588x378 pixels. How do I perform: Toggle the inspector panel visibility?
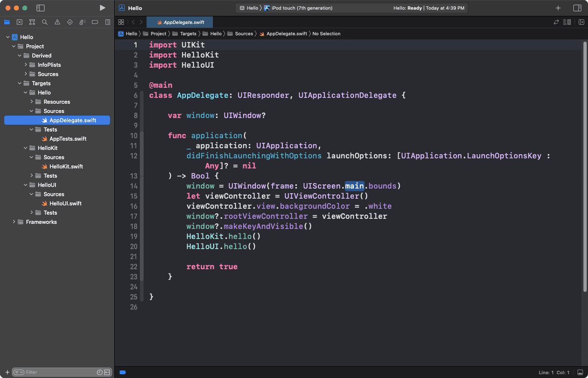577,7
